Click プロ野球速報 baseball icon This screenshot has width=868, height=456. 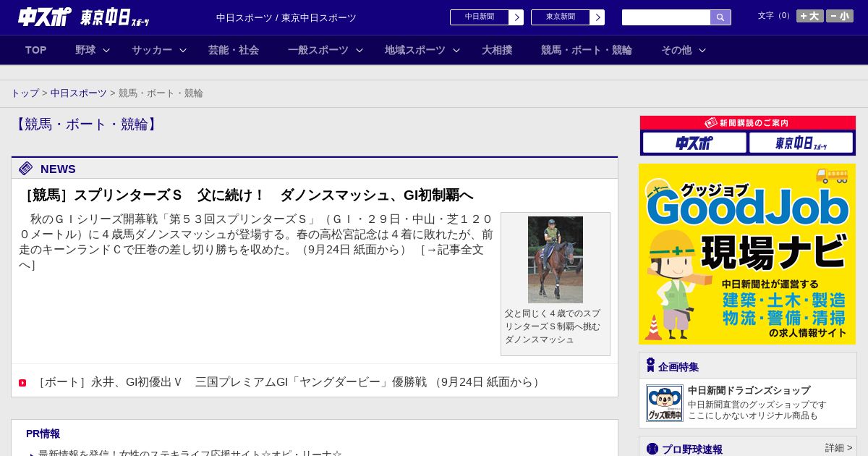(652, 449)
